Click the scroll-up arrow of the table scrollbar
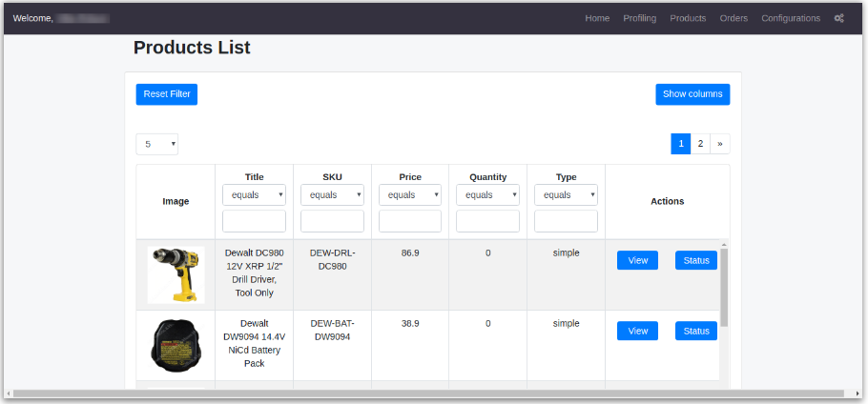The width and height of the screenshot is (868, 404). tap(724, 244)
